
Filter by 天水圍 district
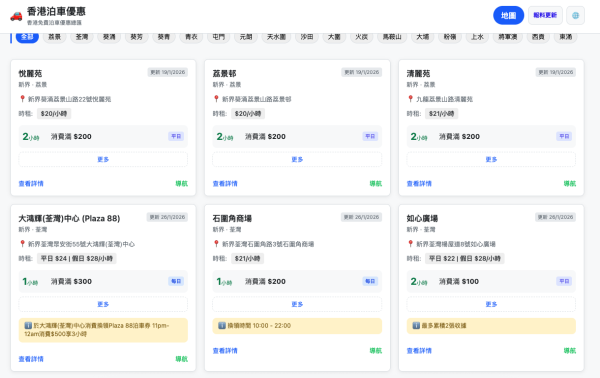(276, 37)
